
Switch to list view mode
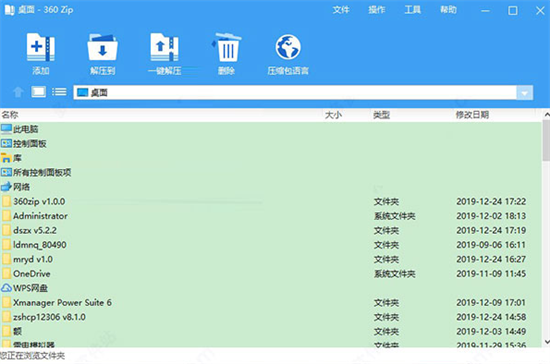59,92
